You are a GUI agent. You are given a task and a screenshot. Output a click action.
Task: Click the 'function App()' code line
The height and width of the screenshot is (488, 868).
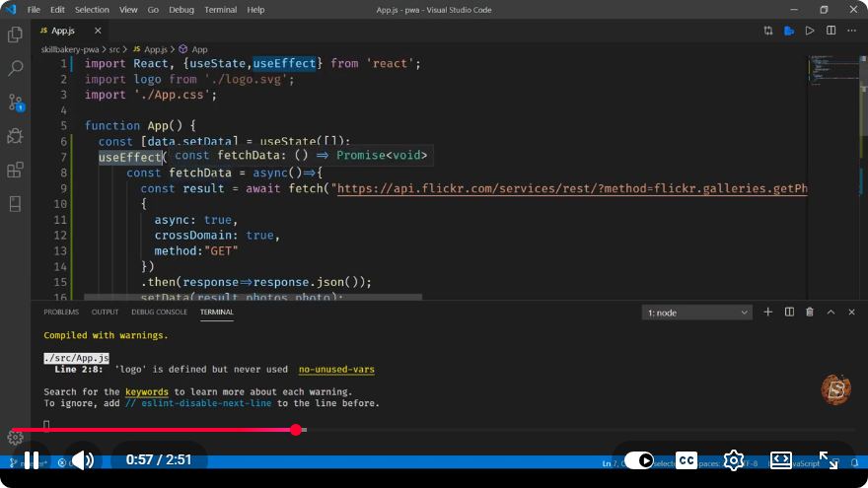140,125
